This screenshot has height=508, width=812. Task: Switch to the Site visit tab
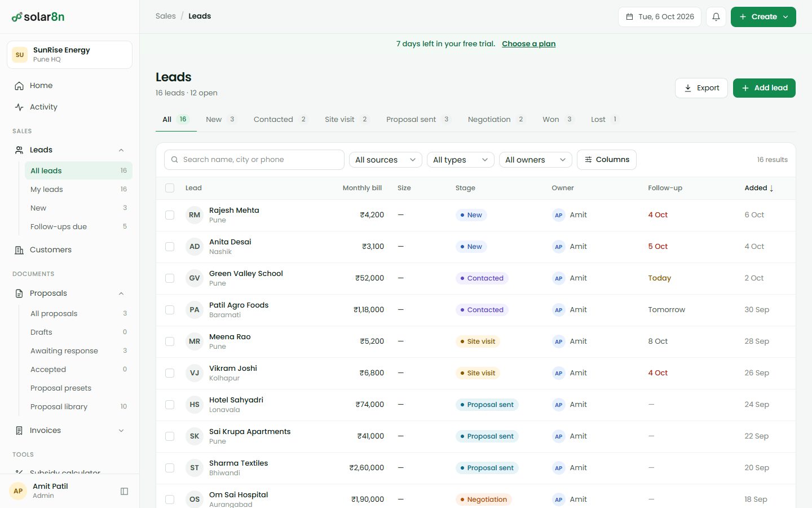click(346, 120)
